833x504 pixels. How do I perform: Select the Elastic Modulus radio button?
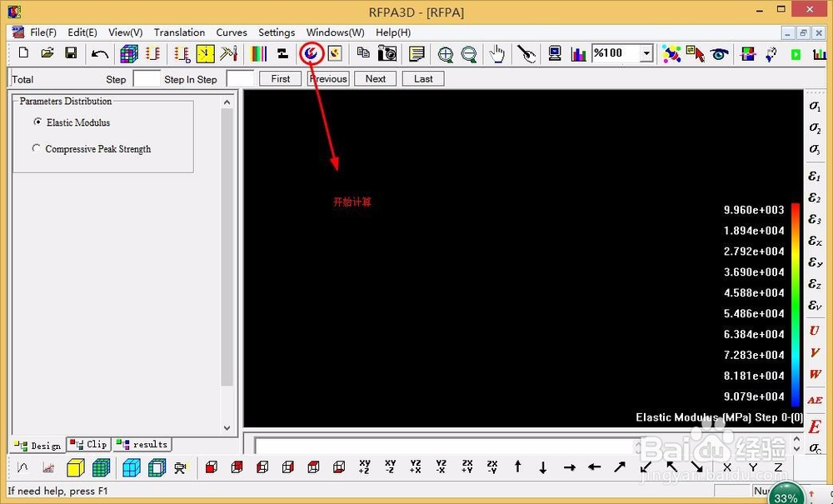pos(37,122)
